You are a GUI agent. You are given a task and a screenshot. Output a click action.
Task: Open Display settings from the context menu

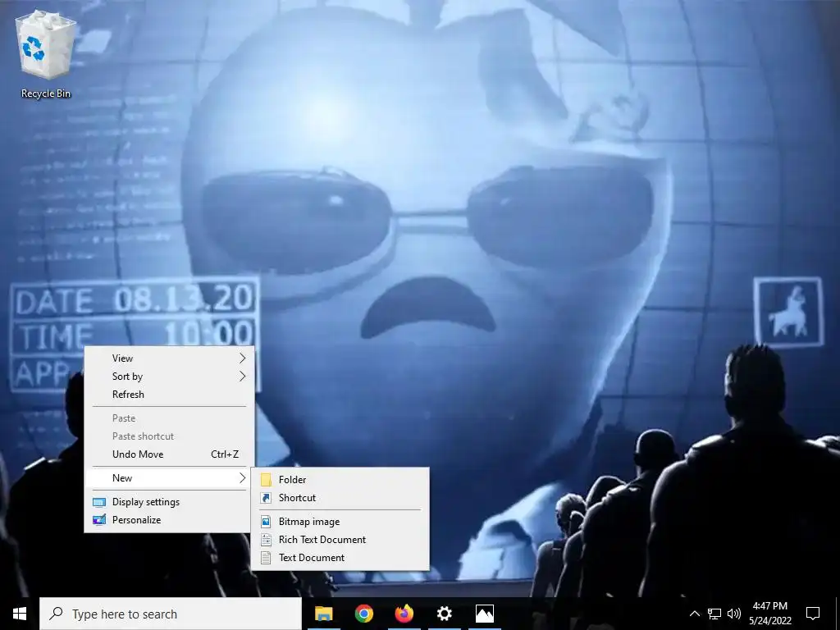point(169,502)
